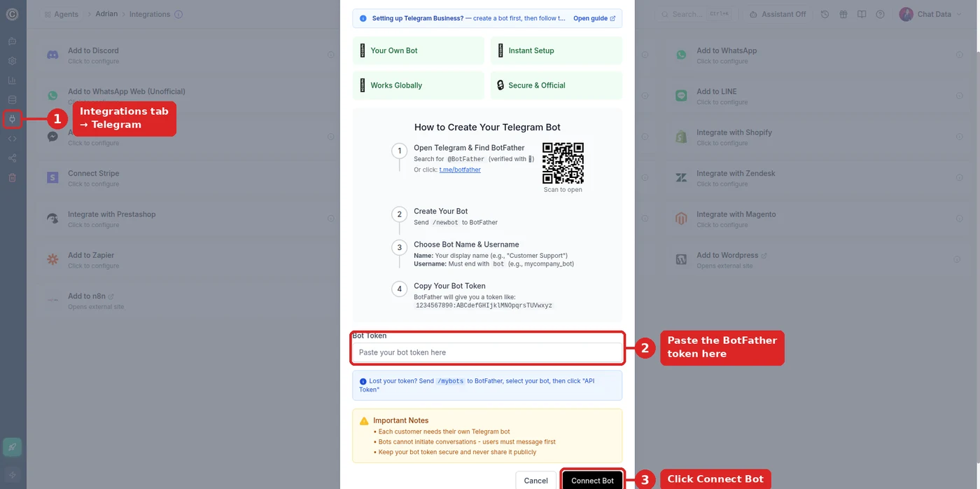Screen dimensions: 980x489
Task: Click info icon on Add to Discord row
Action: [331, 55]
